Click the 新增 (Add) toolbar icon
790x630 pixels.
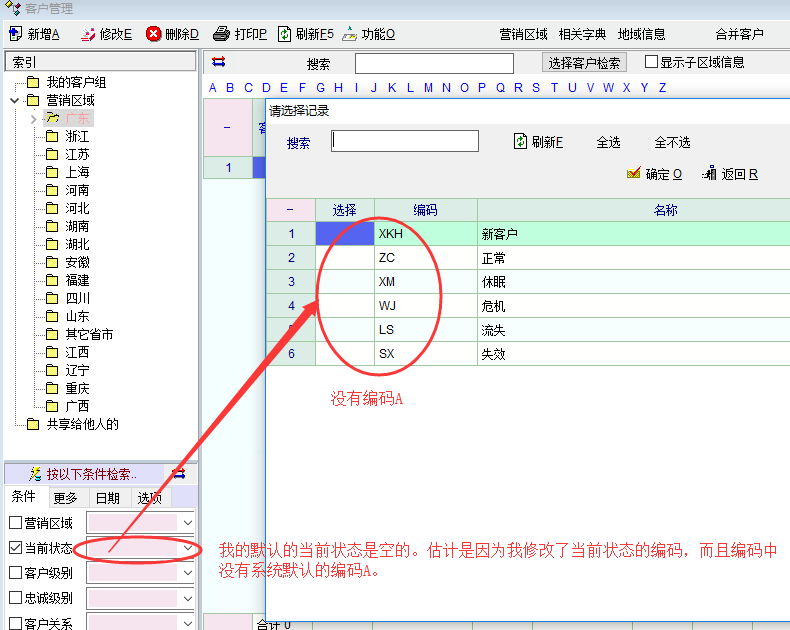coord(15,34)
